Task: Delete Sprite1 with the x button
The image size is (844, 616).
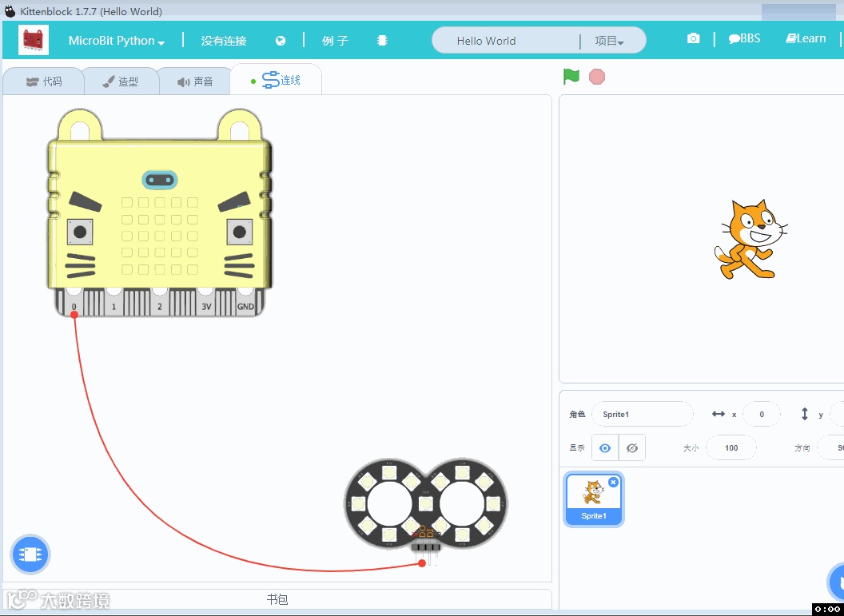Action: [x=613, y=483]
